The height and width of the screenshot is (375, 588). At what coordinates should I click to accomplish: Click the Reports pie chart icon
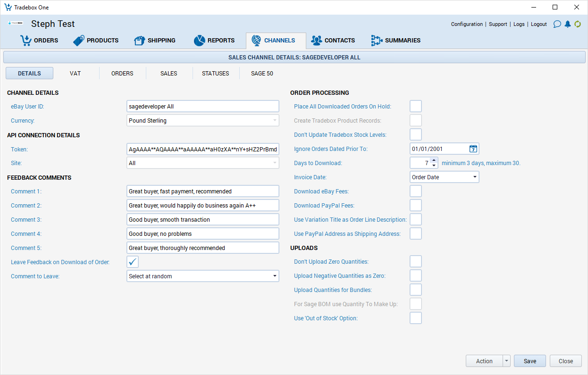coord(199,41)
